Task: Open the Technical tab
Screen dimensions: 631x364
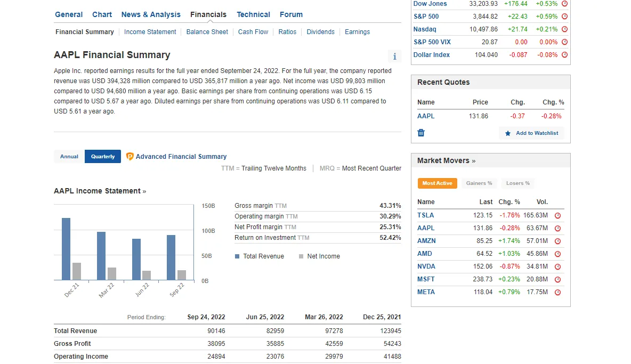Action: point(253,14)
